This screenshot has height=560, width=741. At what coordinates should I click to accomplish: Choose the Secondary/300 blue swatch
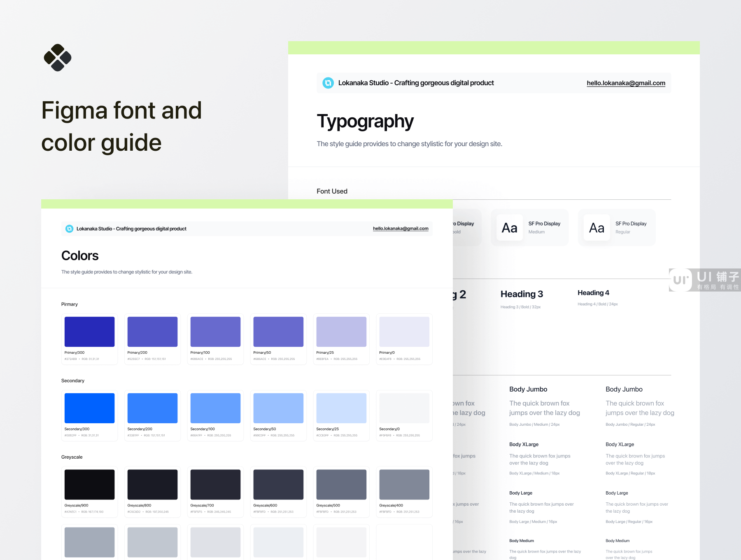[x=89, y=408]
